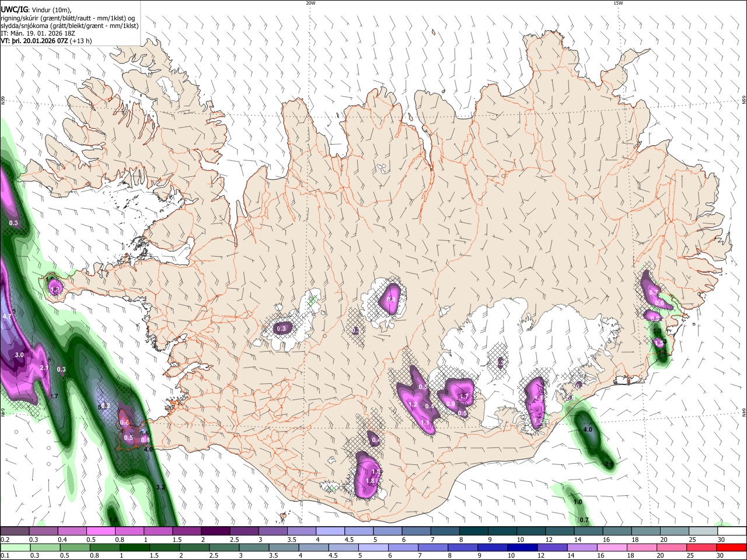
Task: Select the 3.0 precipitation value label
Action: click(x=19, y=355)
